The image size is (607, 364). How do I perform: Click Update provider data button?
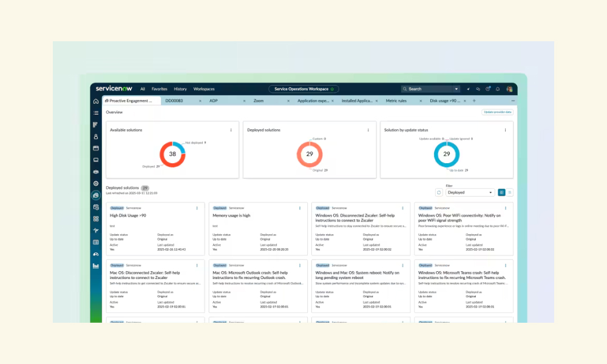click(498, 112)
